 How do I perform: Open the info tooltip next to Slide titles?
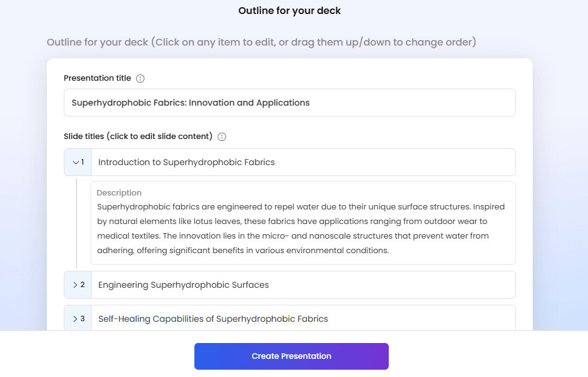pos(222,137)
